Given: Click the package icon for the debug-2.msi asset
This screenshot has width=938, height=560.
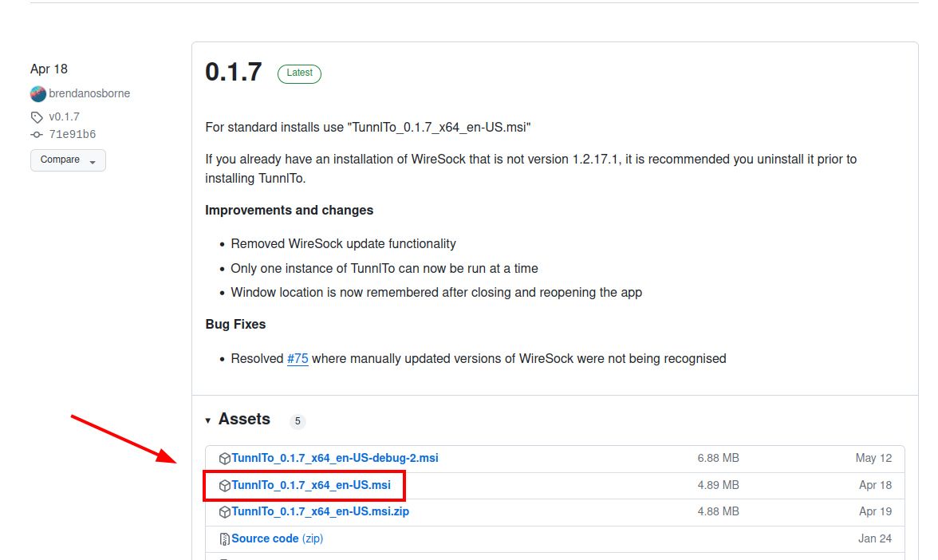Looking at the screenshot, I should click(225, 459).
